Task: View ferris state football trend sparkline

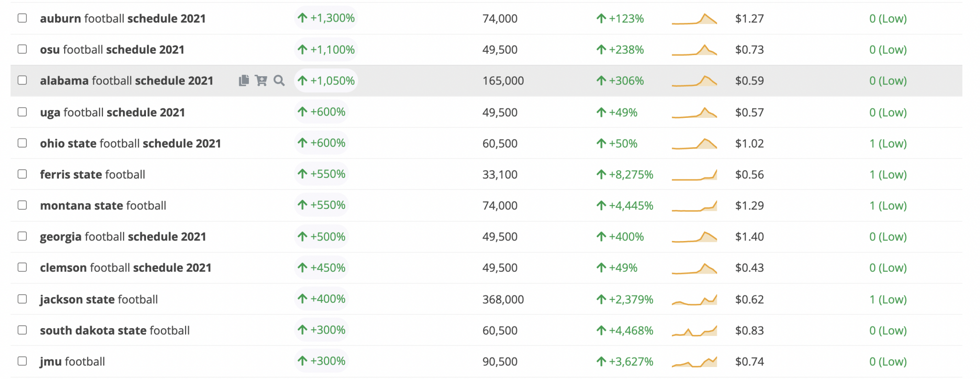Action: tap(694, 174)
